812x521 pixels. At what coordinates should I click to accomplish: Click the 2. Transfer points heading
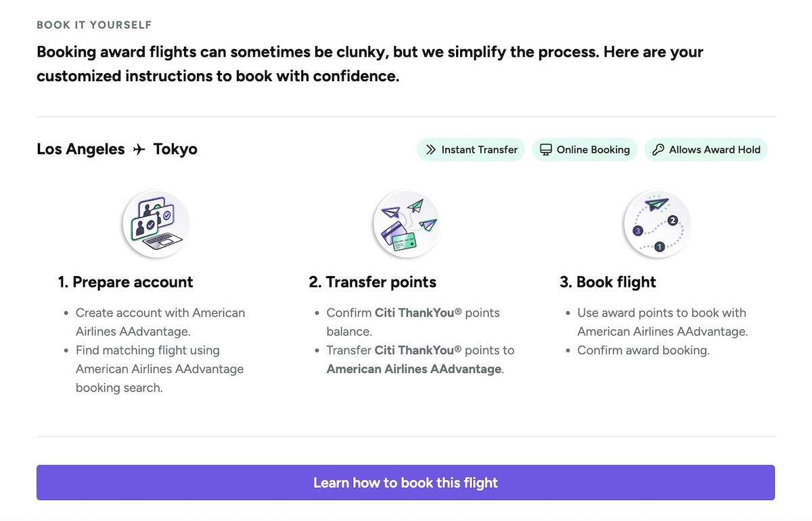pos(373,282)
